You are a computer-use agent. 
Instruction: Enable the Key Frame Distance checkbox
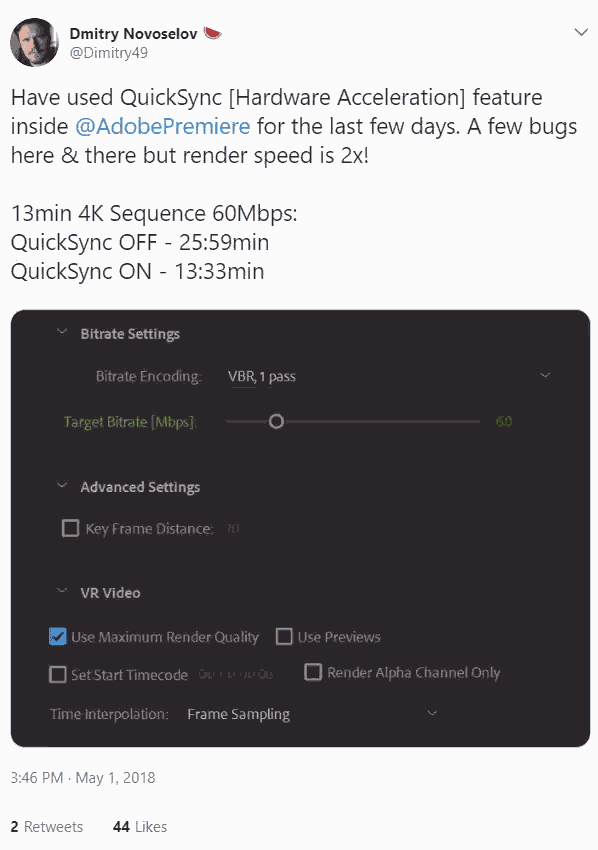click(x=70, y=528)
